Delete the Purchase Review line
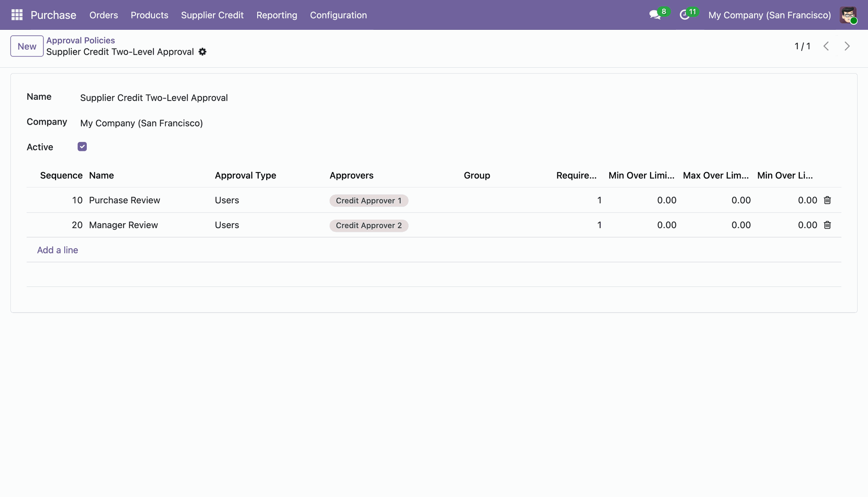Image resolution: width=868 pixels, height=497 pixels. pos(827,200)
